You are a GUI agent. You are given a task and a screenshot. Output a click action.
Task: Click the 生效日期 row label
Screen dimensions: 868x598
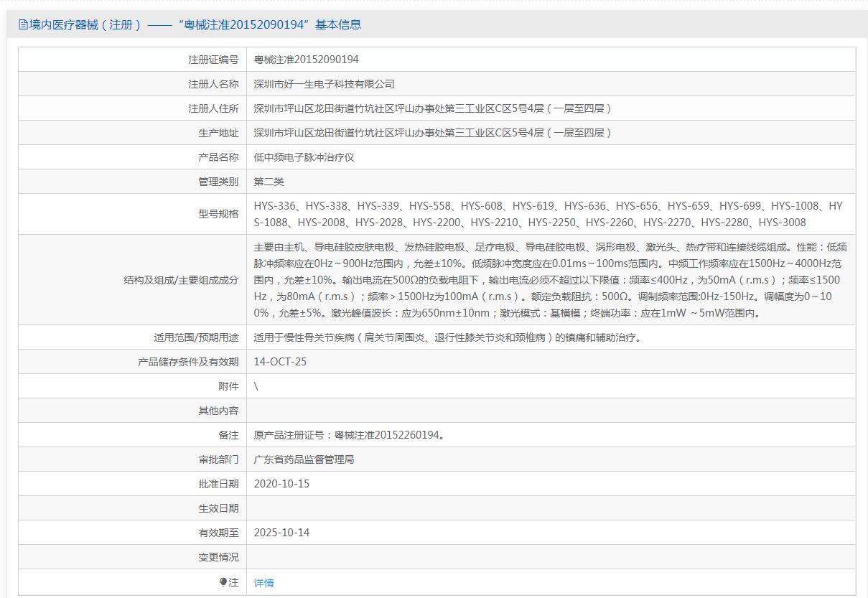tap(218, 508)
